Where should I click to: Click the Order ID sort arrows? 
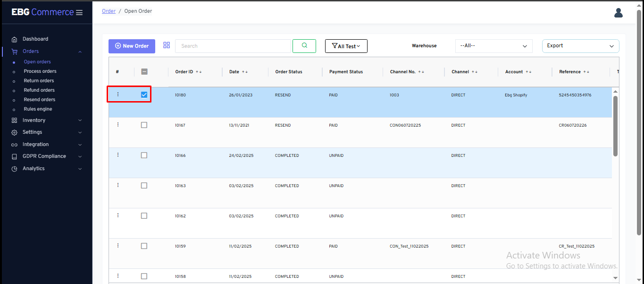(x=199, y=72)
